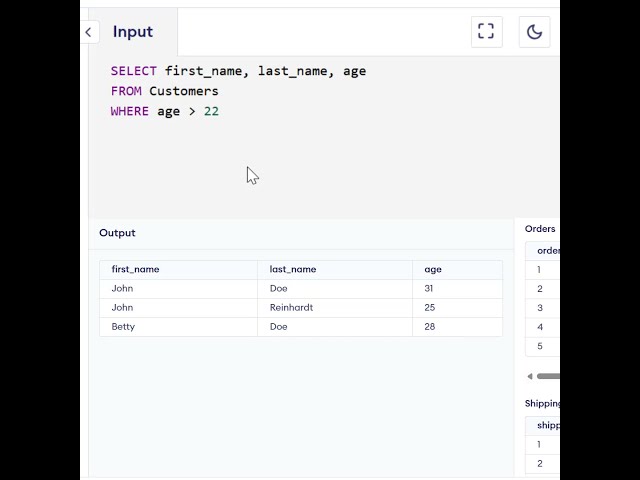Toggle dark mode with the moon icon
This screenshot has height=480, width=640.
534,31
